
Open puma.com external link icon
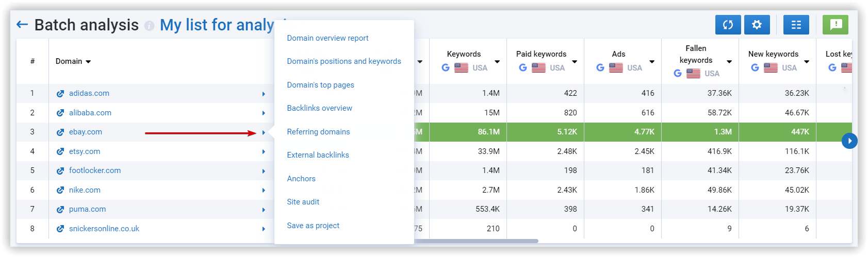tap(60, 210)
